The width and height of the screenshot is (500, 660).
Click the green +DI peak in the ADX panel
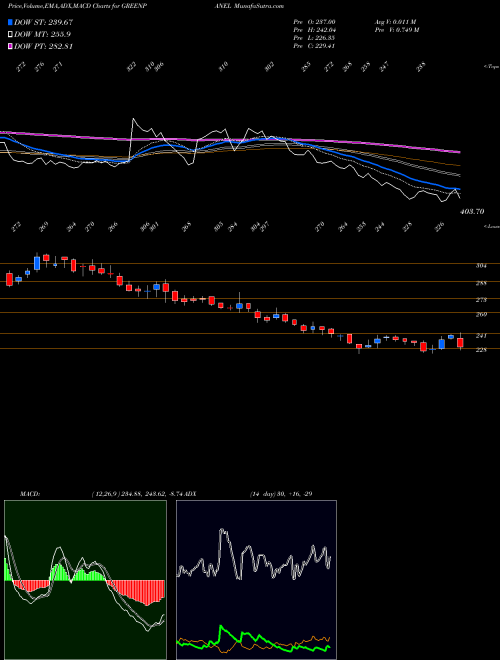click(221, 628)
